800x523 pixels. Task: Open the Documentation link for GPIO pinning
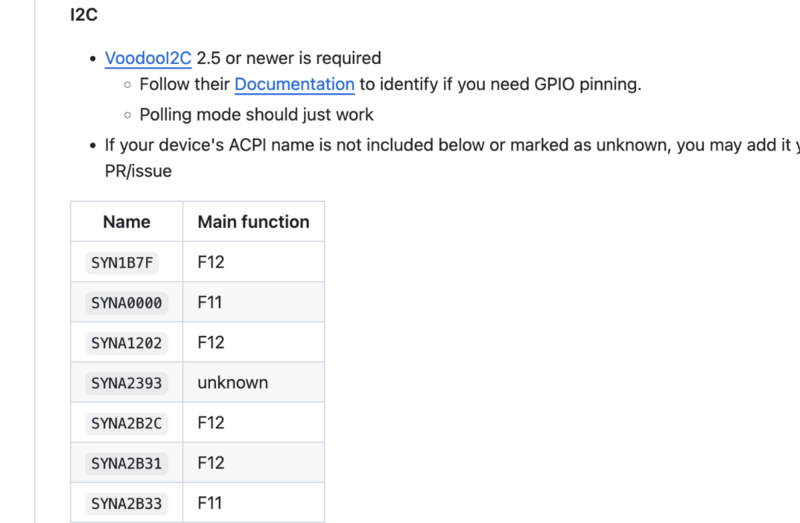(x=294, y=84)
